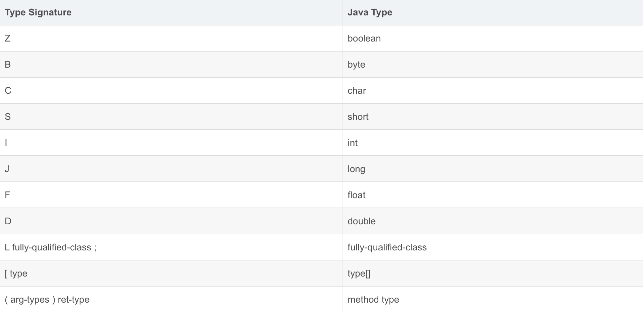Viewport: 644px width, 312px height.
Task: Select the 'I' signature cell
Action: [171, 143]
